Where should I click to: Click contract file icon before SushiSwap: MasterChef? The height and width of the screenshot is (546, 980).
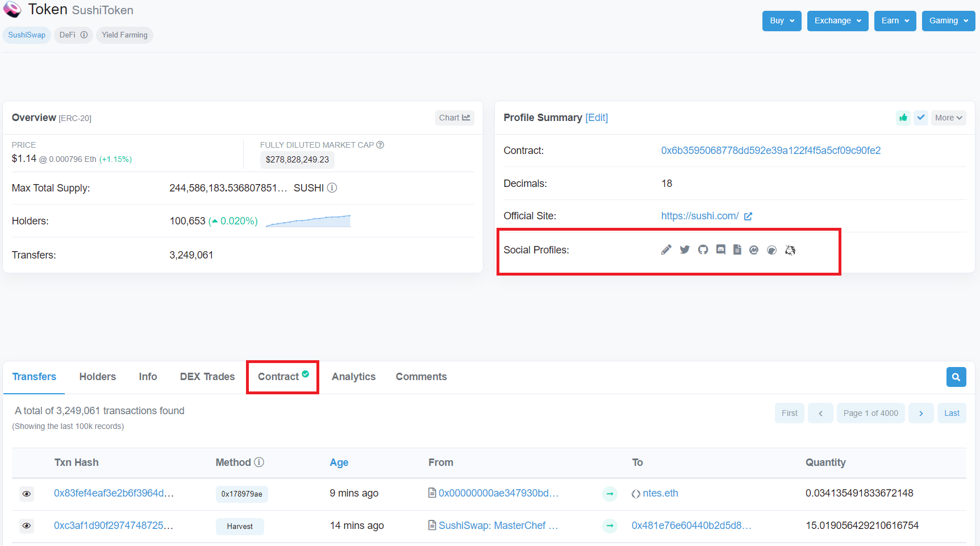point(432,525)
